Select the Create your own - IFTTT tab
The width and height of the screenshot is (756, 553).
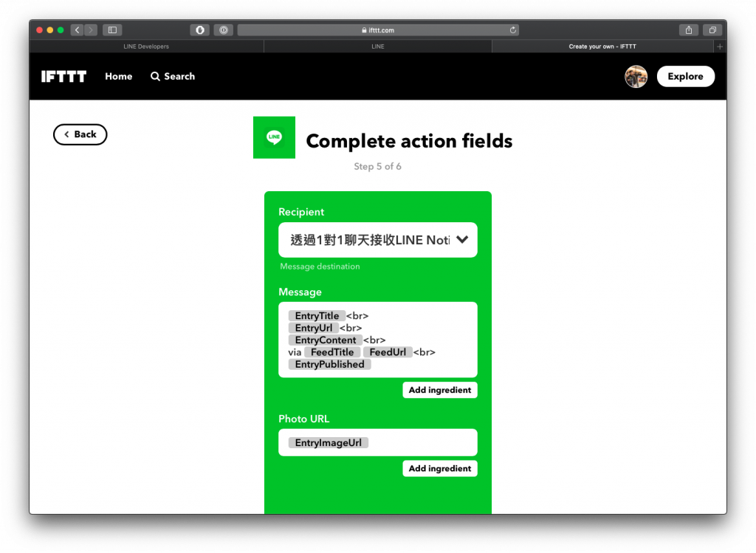[x=602, y=47]
